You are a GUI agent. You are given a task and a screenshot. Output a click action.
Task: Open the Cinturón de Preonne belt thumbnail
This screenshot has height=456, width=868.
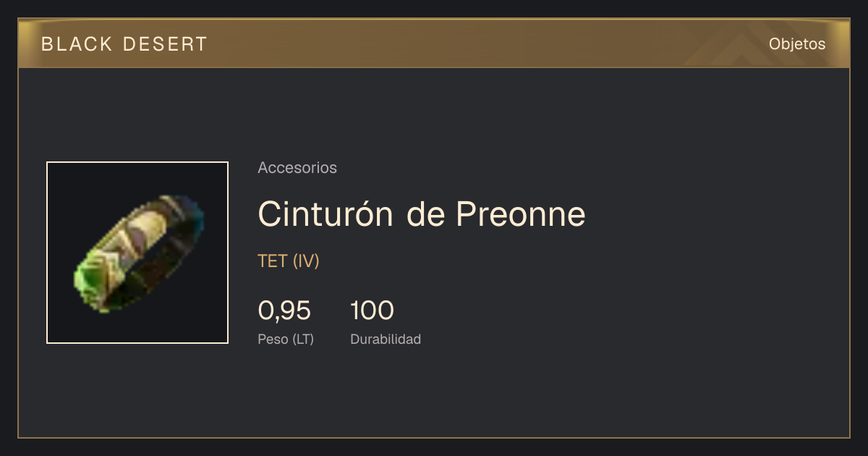click(137, 253)
